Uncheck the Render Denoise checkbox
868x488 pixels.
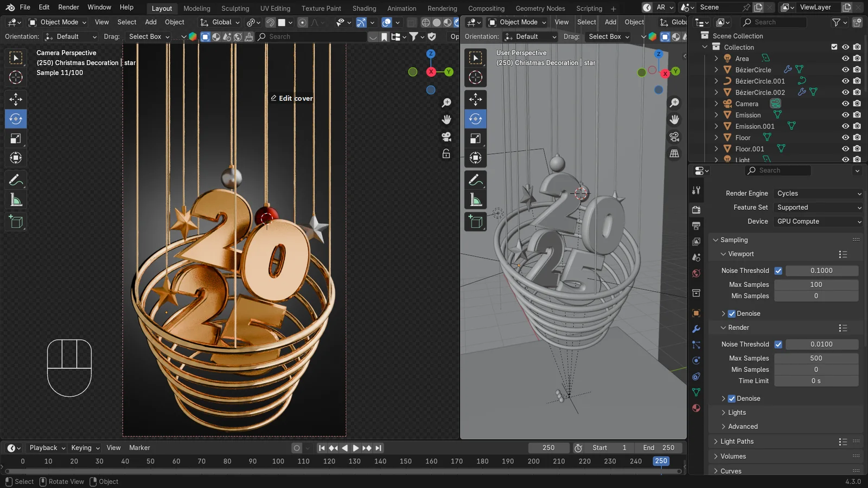pos(731,399)
